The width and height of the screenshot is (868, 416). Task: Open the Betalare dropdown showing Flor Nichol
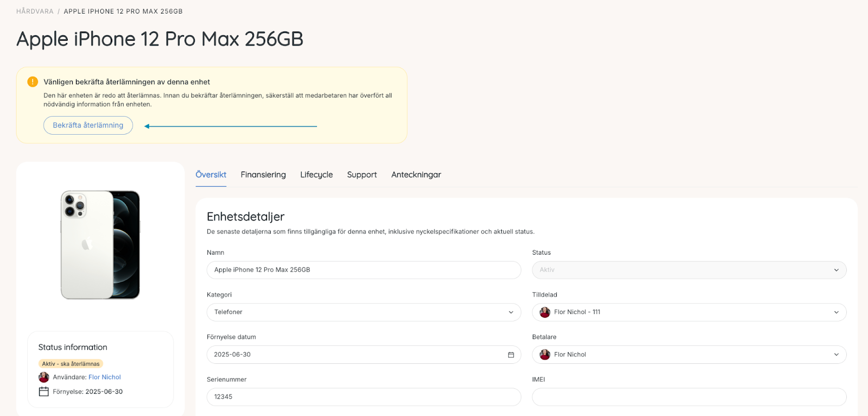(689, 355)
